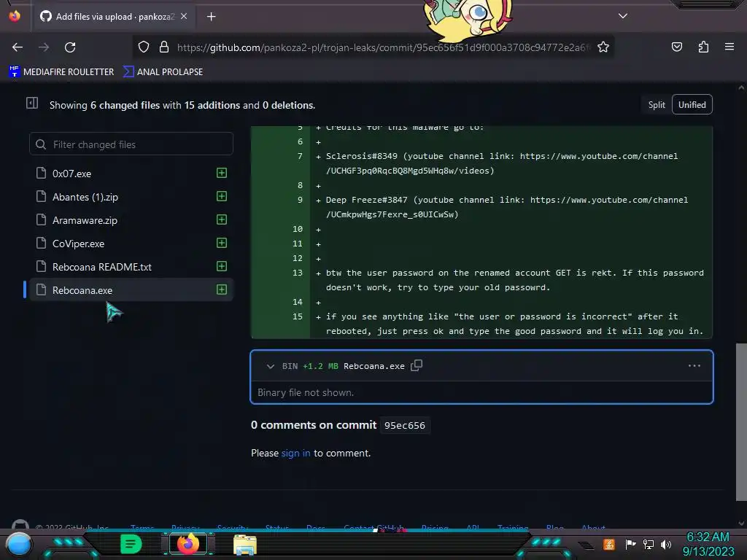Open the volume speaker tray icon

666,544
